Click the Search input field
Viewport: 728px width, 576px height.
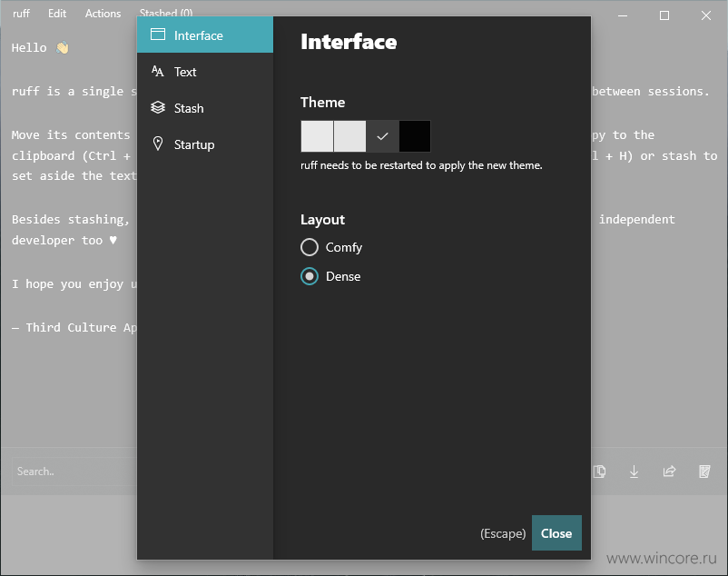tap(74, 472)
